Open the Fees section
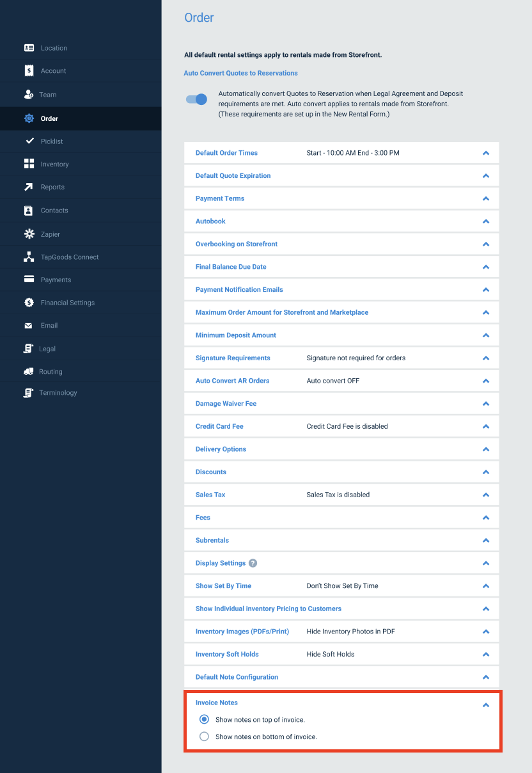 [x=341, y=518]
